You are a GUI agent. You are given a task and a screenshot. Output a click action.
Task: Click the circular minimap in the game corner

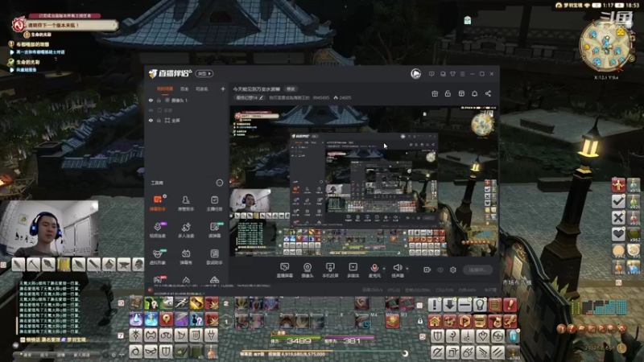606,45
